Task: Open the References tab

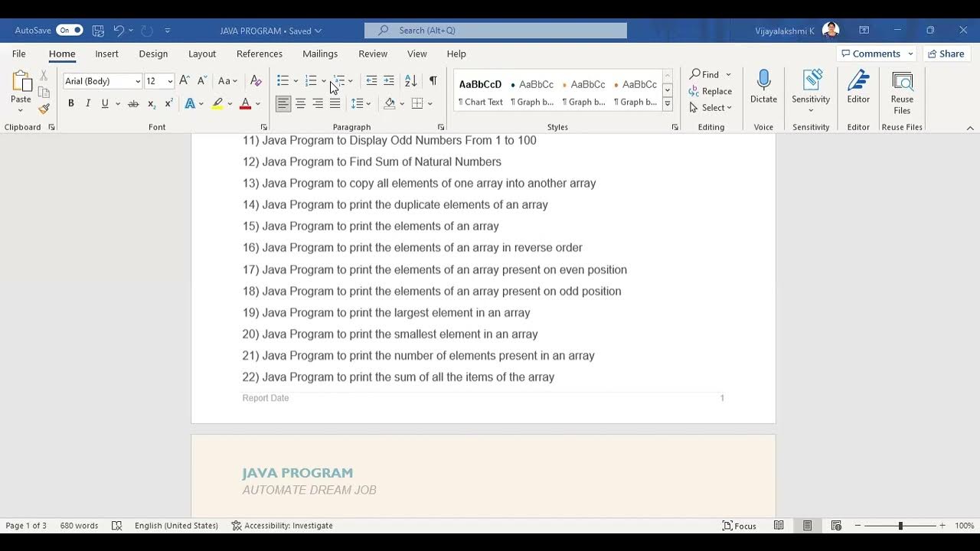Action: point(260,54)
